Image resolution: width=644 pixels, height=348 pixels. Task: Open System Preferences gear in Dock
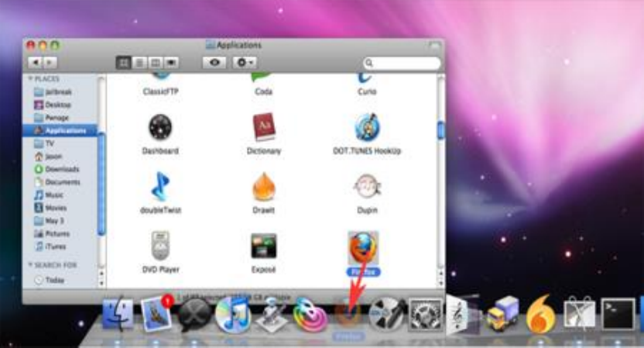tap(425, 315)
